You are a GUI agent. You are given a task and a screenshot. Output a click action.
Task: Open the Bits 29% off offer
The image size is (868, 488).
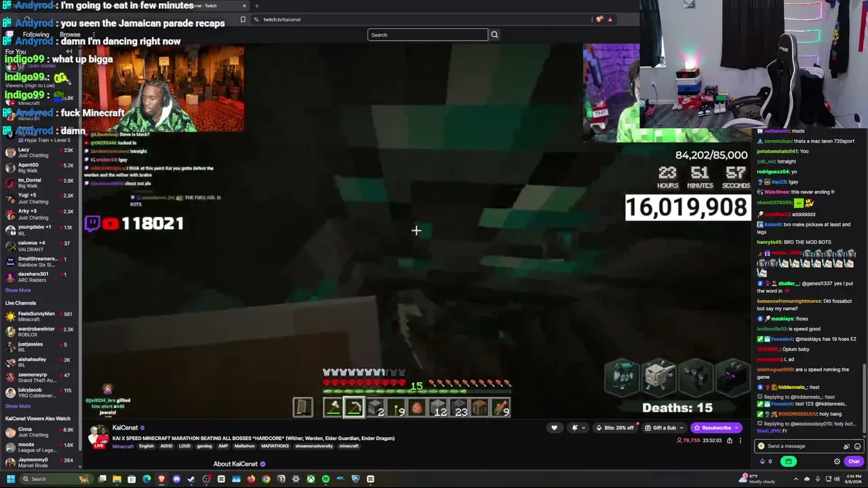tap(616, 428)
